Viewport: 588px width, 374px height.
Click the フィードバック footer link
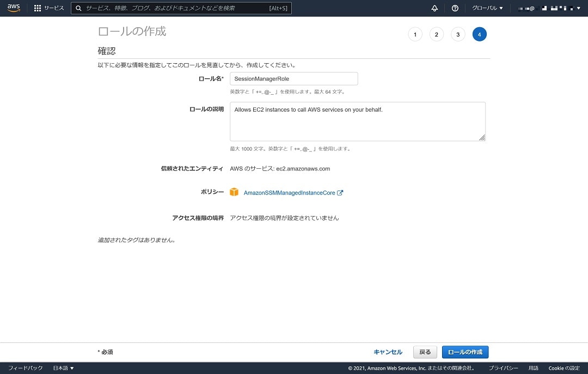(26, 368)
